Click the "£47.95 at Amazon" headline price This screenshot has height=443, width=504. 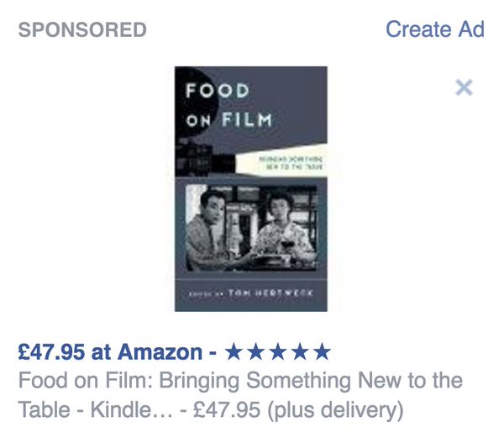(110, 352)
